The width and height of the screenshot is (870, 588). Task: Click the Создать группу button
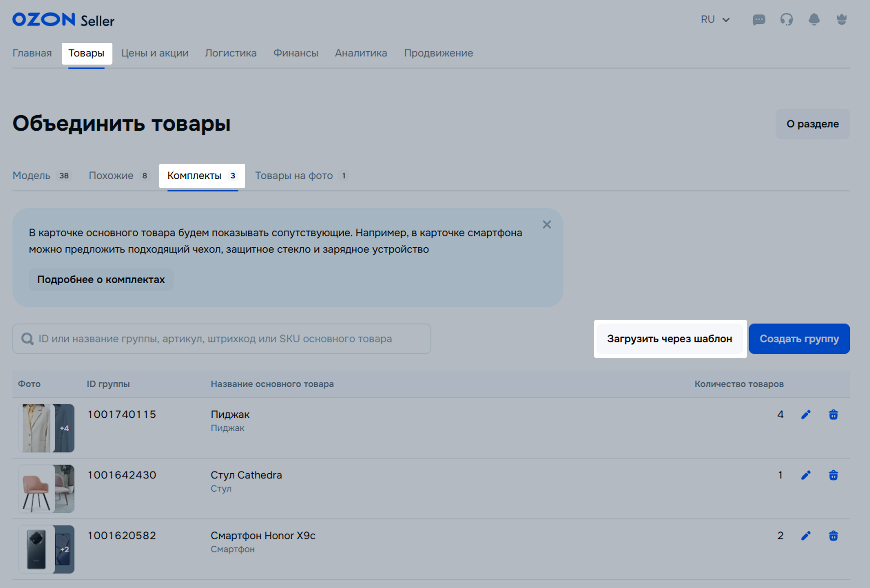click(x=799, y=339)
